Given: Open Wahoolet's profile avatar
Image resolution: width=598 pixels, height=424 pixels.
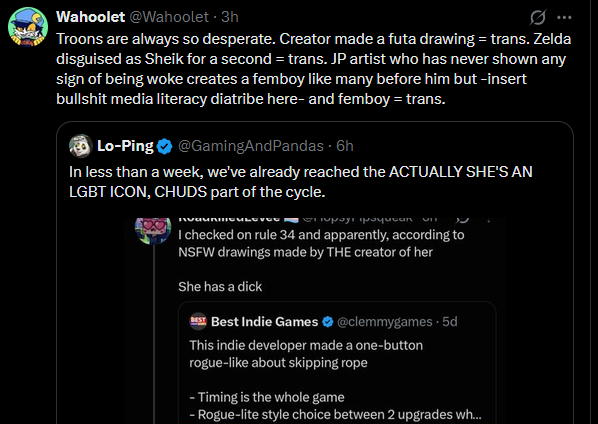Looking at the screenshot, I should [x=28, y=27].
